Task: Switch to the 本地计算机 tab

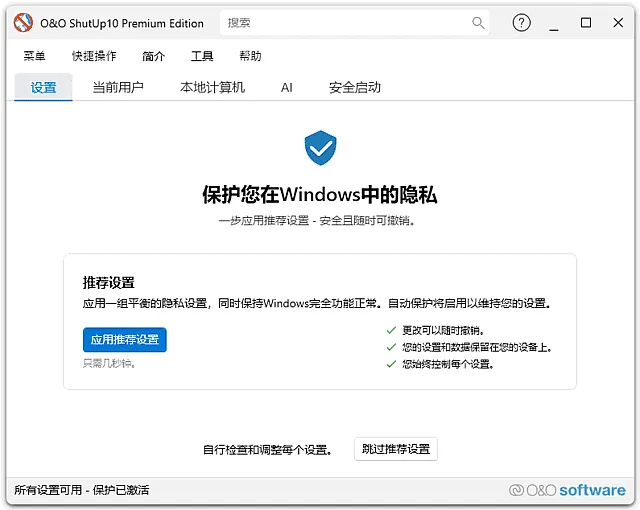Action: (212, 87)
